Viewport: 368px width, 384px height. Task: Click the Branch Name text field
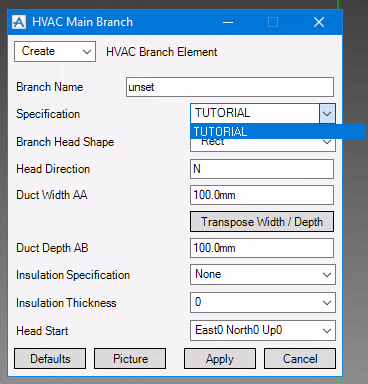[230, 87]
